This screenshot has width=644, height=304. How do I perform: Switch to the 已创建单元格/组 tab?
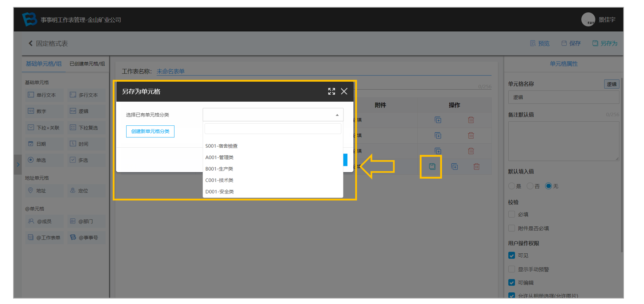pyautogui.click(x=87, y=64)
